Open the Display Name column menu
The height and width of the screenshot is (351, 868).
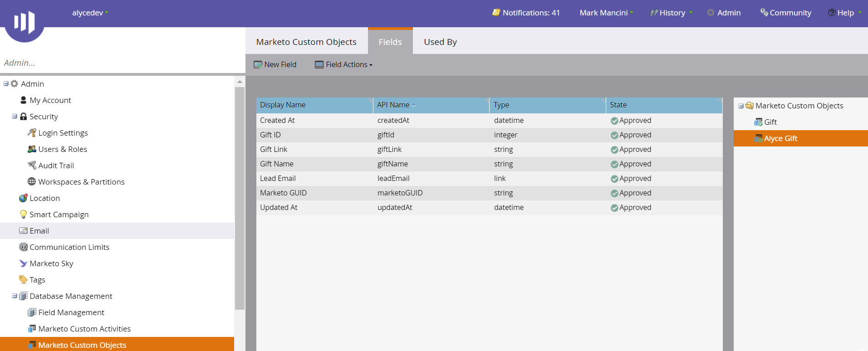tap(370, 100)
